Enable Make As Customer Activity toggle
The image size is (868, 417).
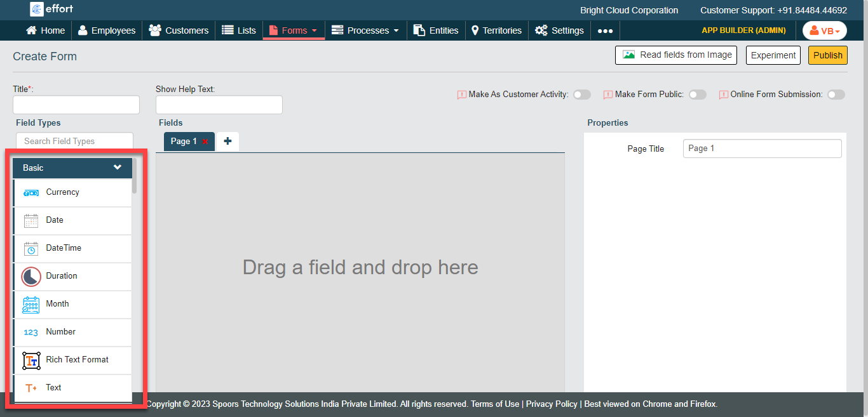(x=581, y=95)
